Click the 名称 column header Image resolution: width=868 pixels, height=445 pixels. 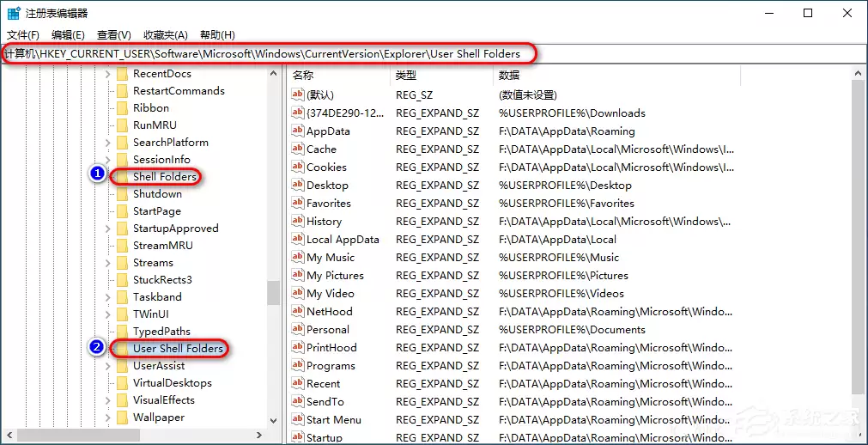tap(303, 76)
